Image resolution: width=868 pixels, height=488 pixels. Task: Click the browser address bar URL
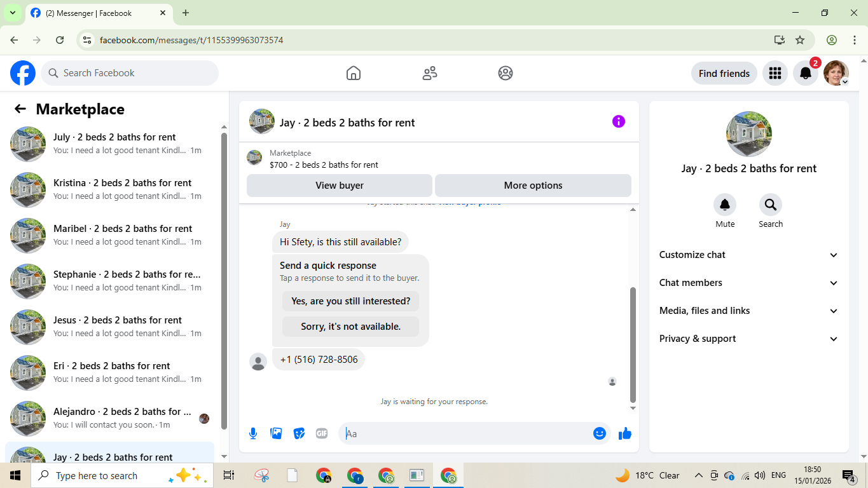(191, 40)
